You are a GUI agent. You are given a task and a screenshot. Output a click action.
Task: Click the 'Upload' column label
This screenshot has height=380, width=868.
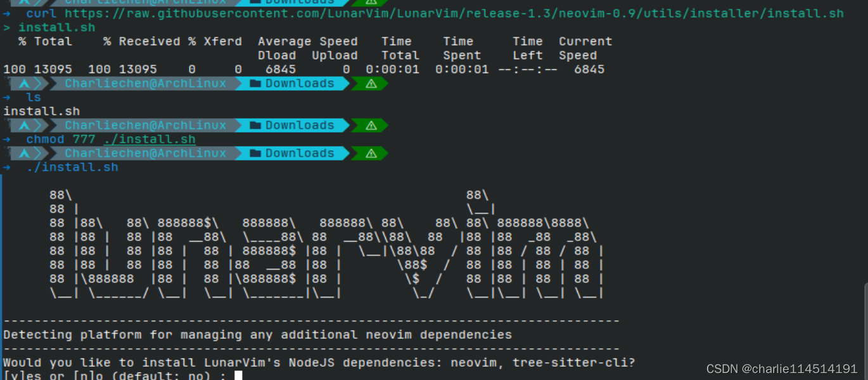pyautogui.click(x=335, y=55)
